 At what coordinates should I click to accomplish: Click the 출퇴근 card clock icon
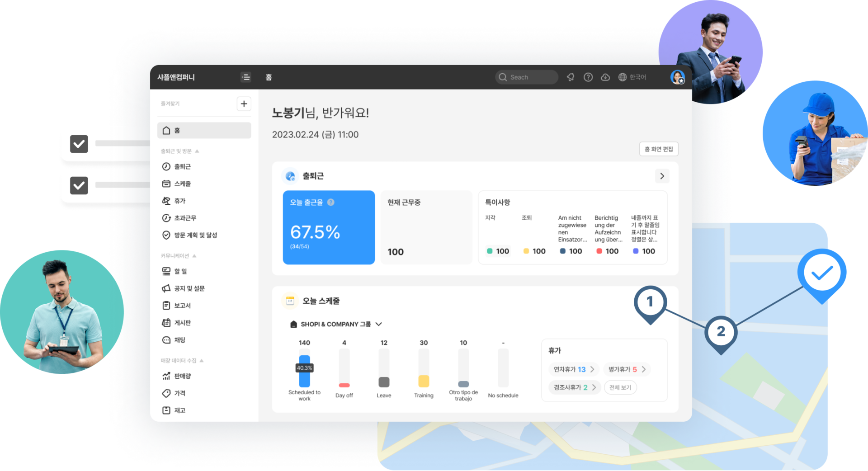290,176
